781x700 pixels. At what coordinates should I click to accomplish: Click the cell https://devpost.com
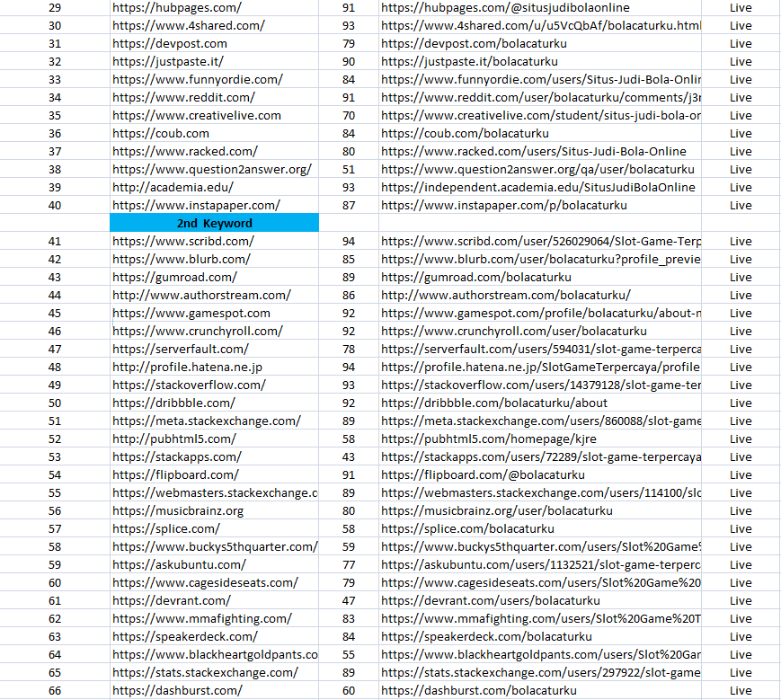pyautogui.click(x=214, y=43)
